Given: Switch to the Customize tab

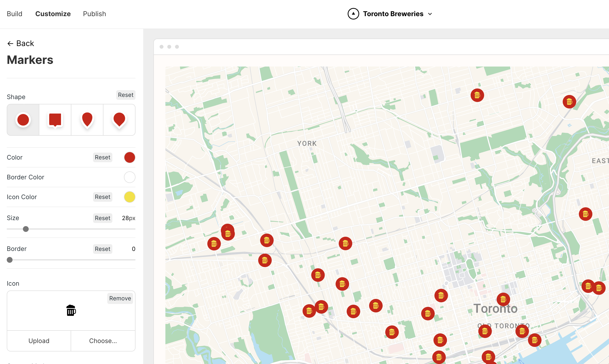Looking at the screenshot, I should coord(53,14).
